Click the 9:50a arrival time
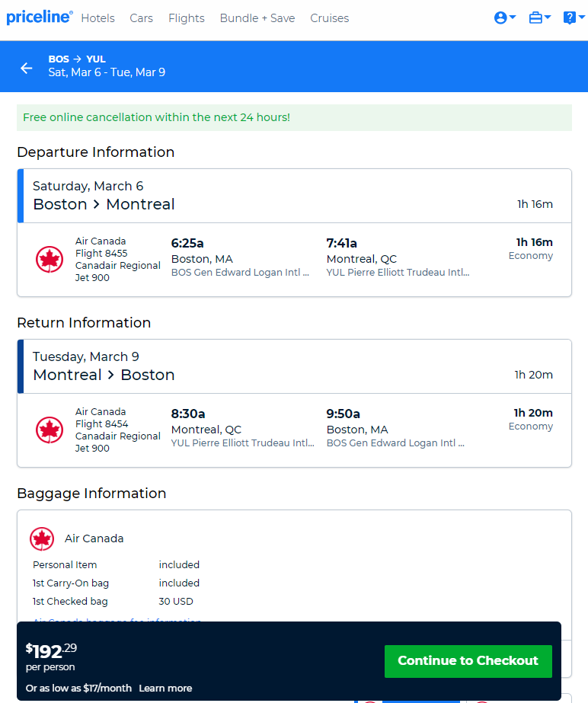This screenshot has width=588, height=703. (343, 414)
